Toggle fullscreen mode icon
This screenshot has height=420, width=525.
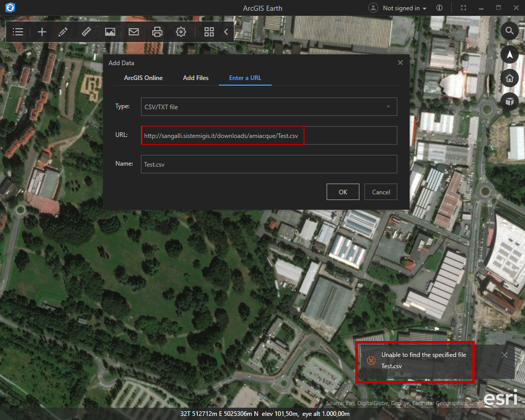tap(463, 8)
